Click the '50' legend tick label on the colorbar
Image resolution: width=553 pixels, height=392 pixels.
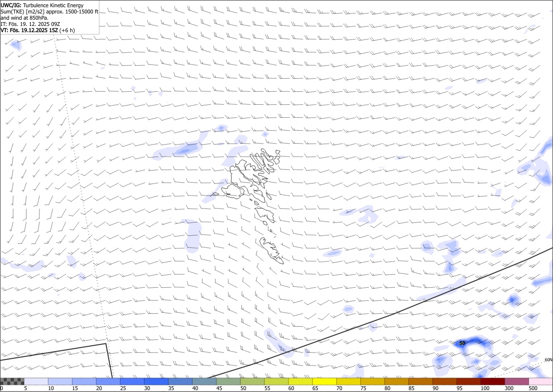[243, 388]
